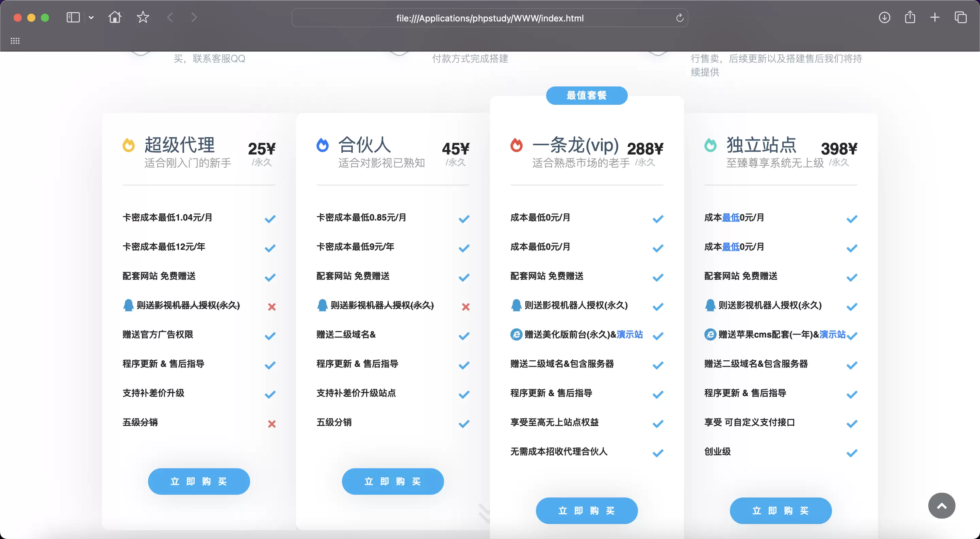The height and width of the screenshot is (539, 980).
Task: Reload the page with the refresh icon
Action: click(680, 18)
